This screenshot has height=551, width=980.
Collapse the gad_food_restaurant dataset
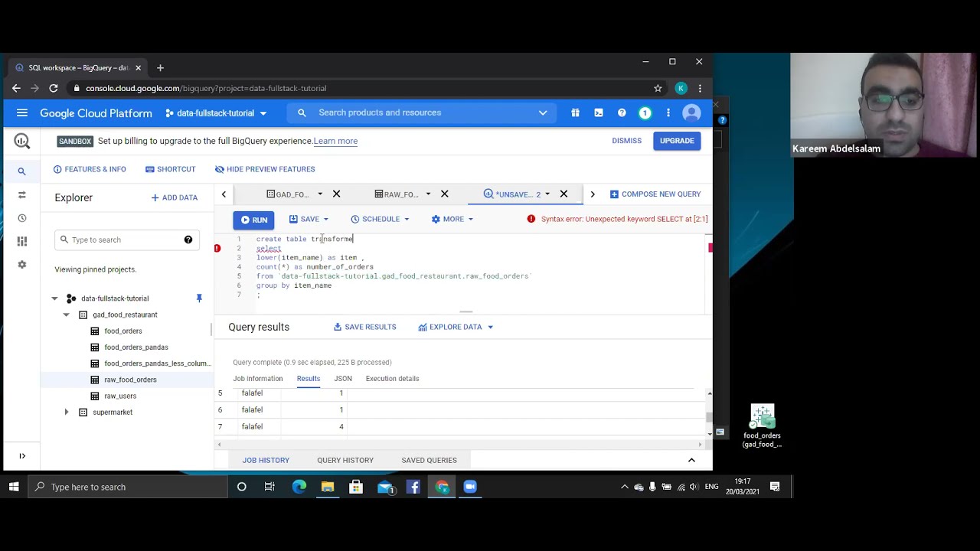coord(66,315)
